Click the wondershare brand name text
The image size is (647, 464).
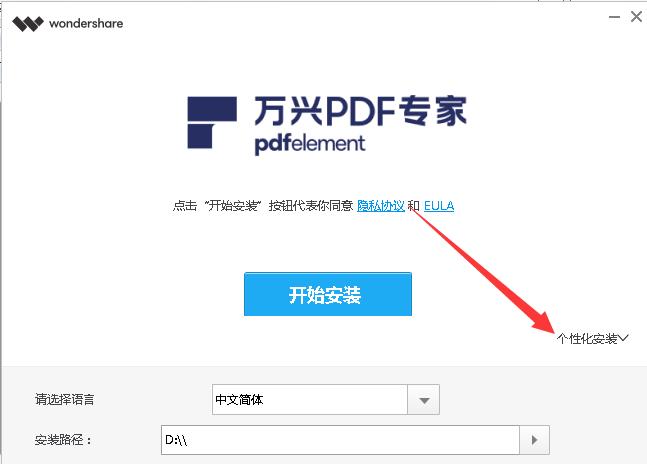pyautogui.click(x=86, y=24)
